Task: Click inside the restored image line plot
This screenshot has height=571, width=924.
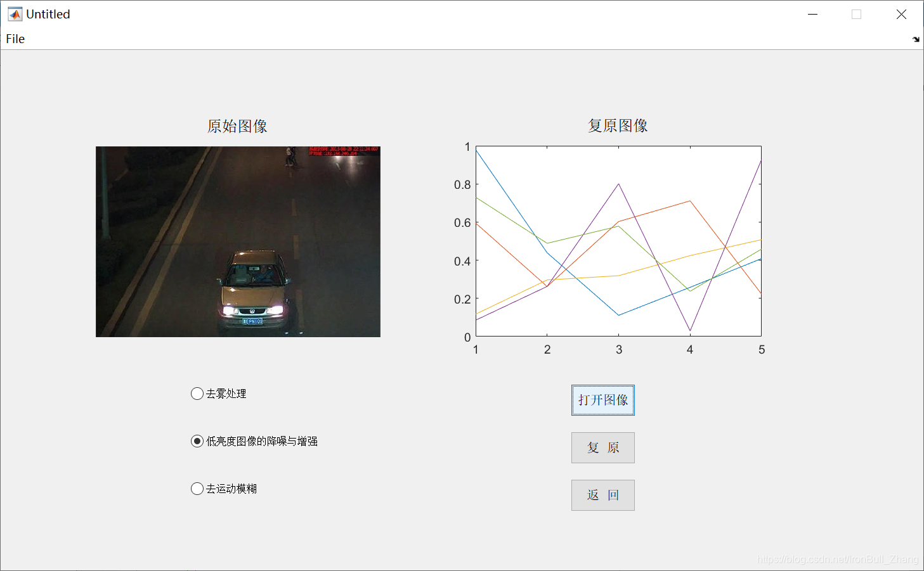Action: tap(618, 241)
